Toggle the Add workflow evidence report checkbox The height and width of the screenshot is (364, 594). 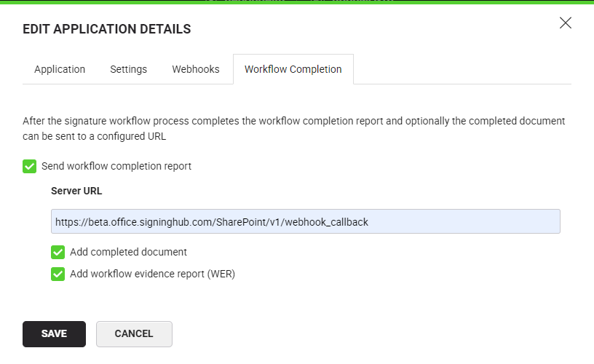click(x=58, y=274)
